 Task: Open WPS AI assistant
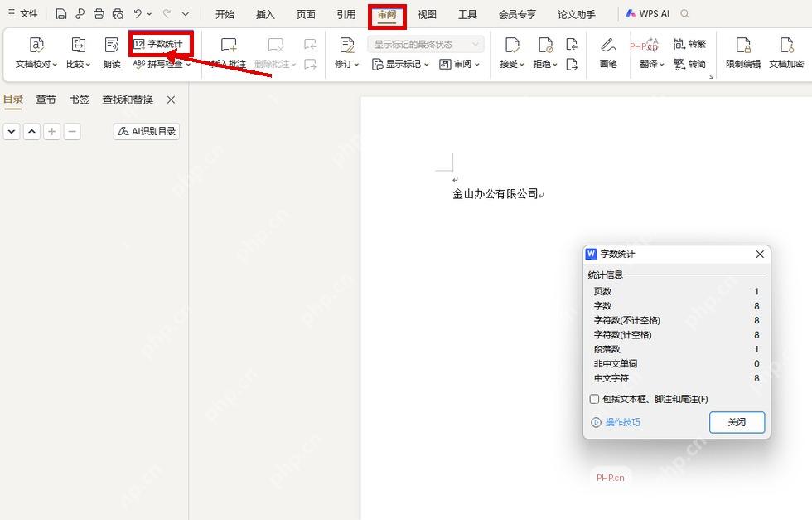coord(647,14)
